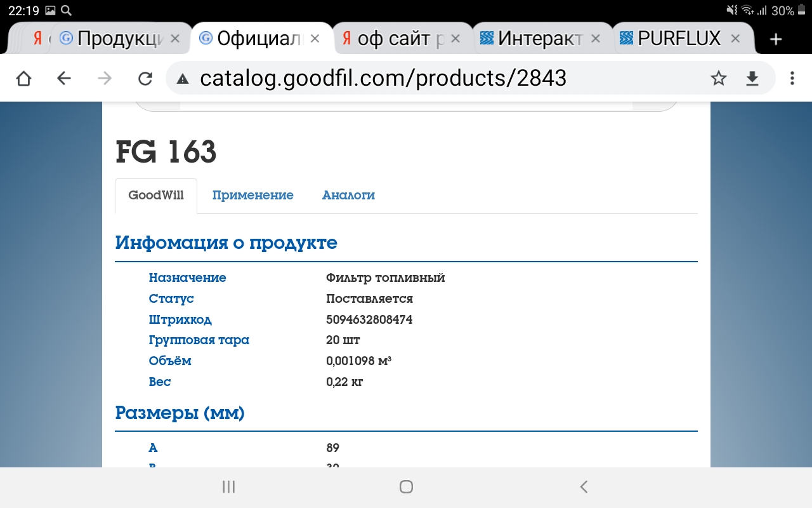Tap the 20 шт value

[343, 340]
